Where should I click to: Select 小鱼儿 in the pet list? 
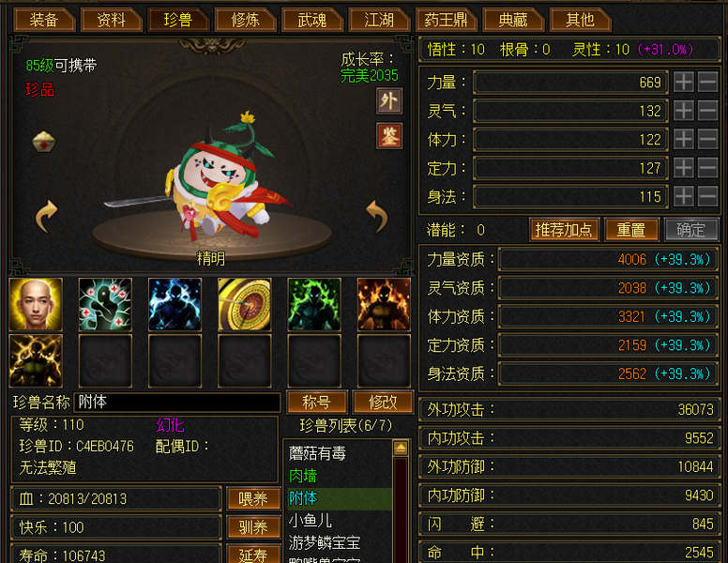311,520
